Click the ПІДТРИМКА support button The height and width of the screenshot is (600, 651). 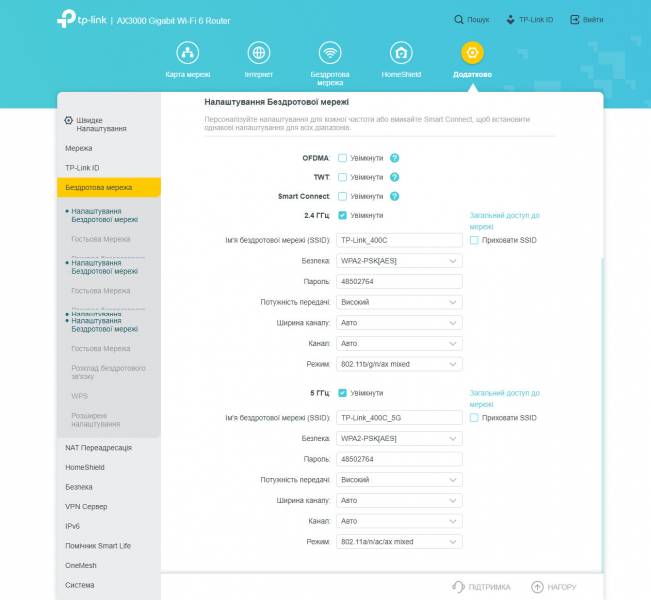pos(481,587)
